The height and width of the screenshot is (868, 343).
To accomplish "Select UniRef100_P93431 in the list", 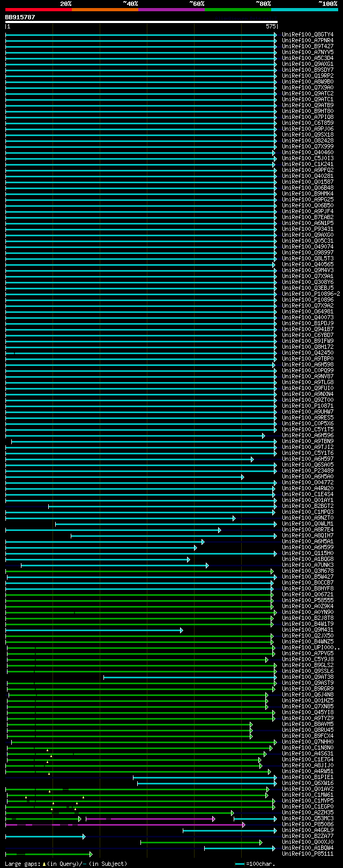I will pos(308,229).
